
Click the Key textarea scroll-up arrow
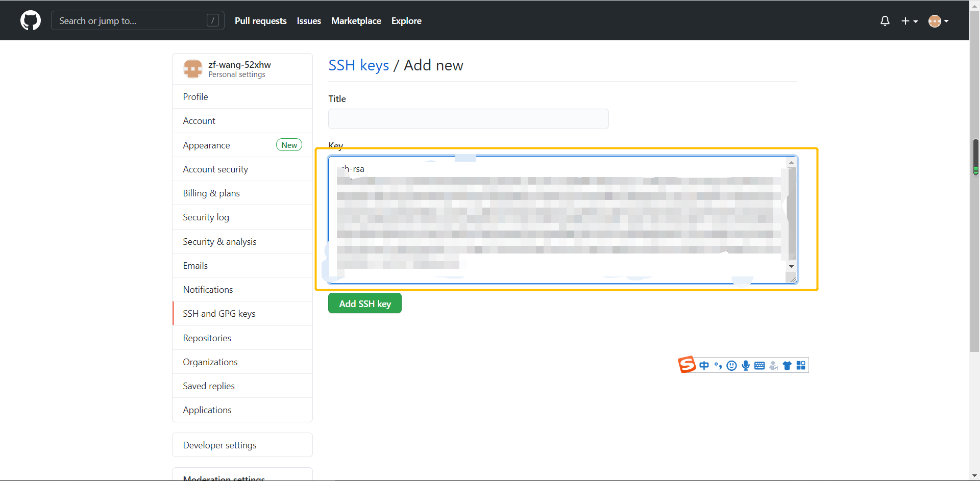click(x=791, y=163)
